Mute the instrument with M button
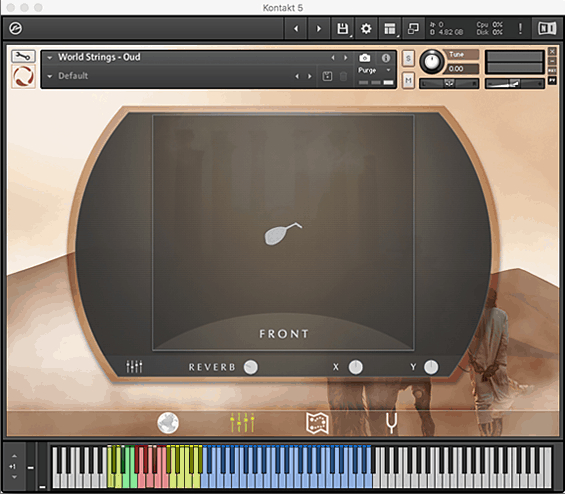Image resolution: width=565 pixels, height=494 pixels. click(x=408, y=80)
